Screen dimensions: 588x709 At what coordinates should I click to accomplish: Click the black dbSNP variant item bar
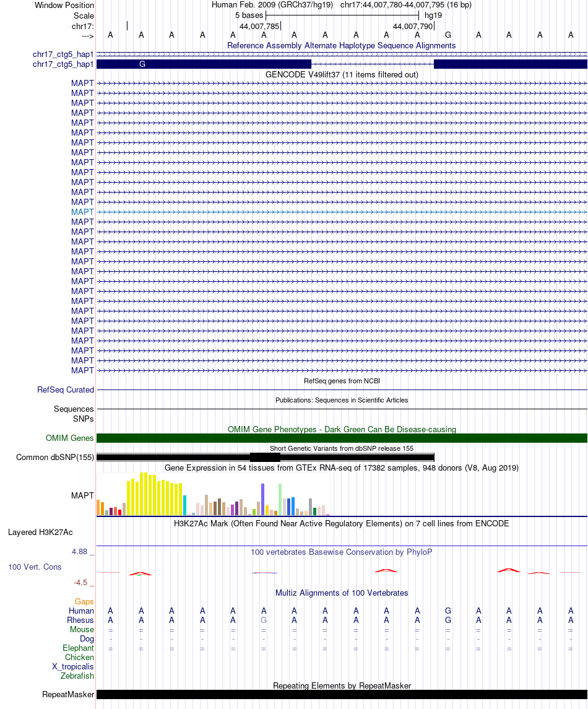pyautogui.click(x=266, y=457)
